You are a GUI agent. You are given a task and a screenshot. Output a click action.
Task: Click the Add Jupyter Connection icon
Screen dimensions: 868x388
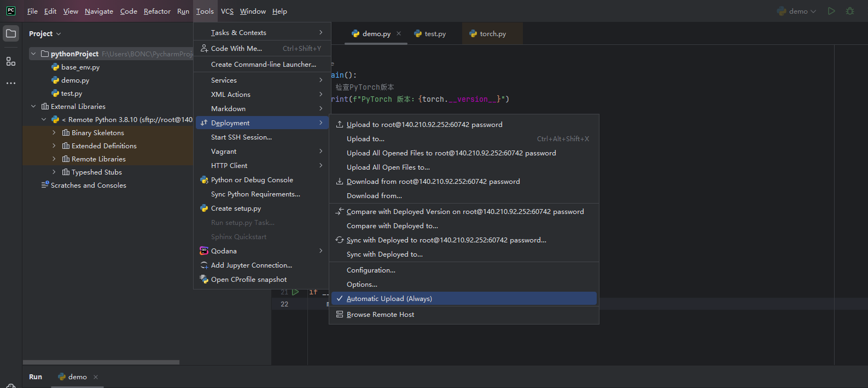tap(204, 265)
